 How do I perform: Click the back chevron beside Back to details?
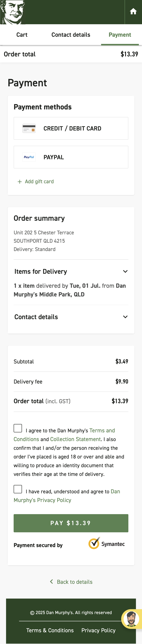click(51, 582)
